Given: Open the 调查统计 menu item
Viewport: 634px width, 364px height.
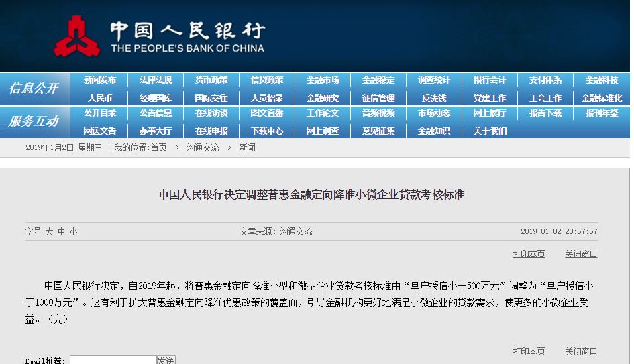Looking at the screenshot, I should (434, 80).
